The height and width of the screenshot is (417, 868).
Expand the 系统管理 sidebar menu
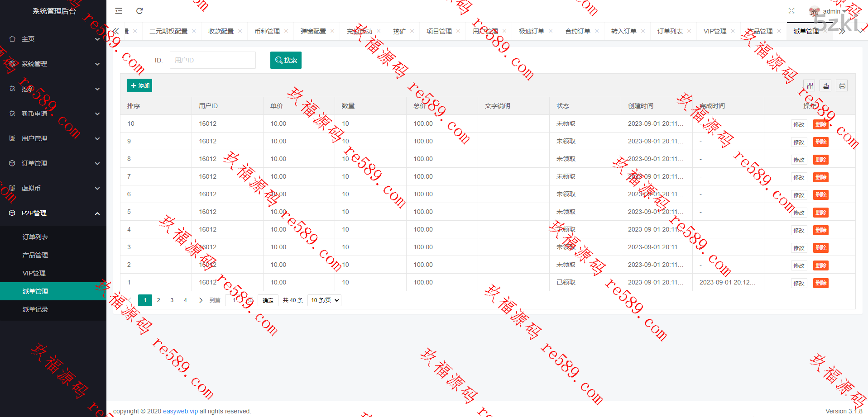point(53,64)
